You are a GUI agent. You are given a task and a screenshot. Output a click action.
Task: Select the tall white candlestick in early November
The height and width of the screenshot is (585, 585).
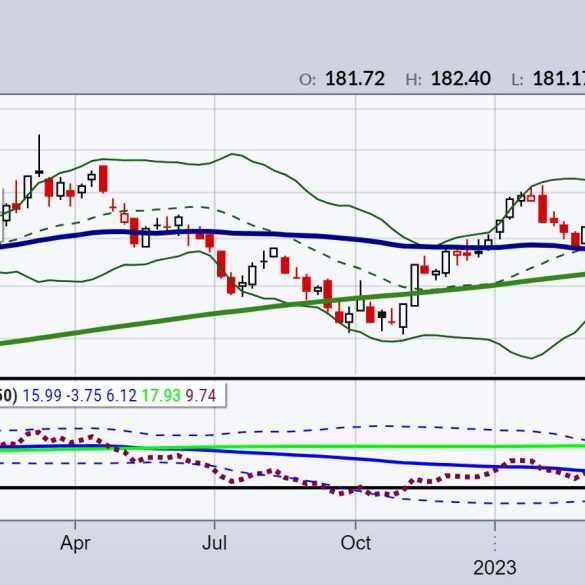coord(414,285)
